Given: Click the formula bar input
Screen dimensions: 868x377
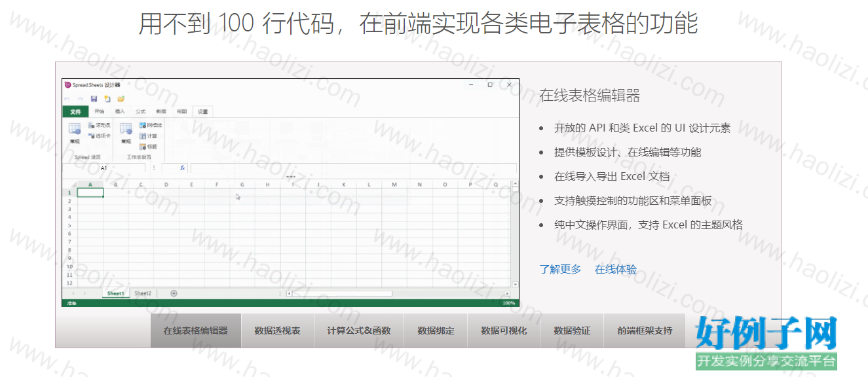Looking at the screenshot, I should [x=354, y=168].
